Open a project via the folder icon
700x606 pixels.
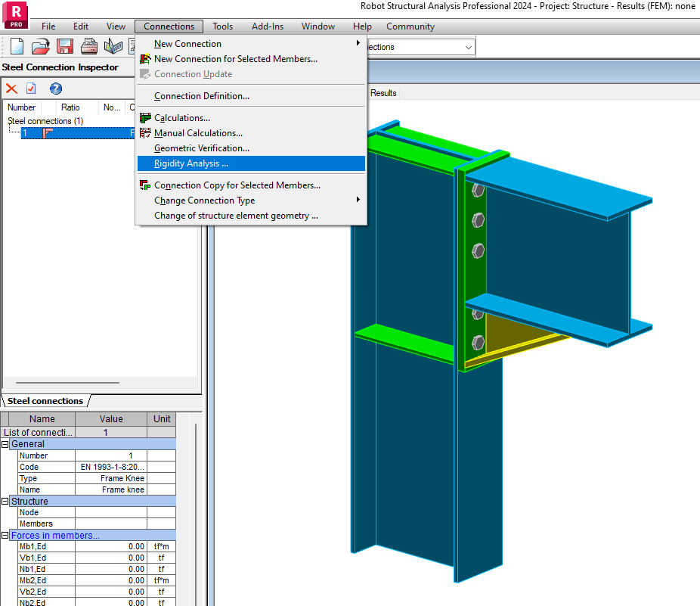[40, 46]
